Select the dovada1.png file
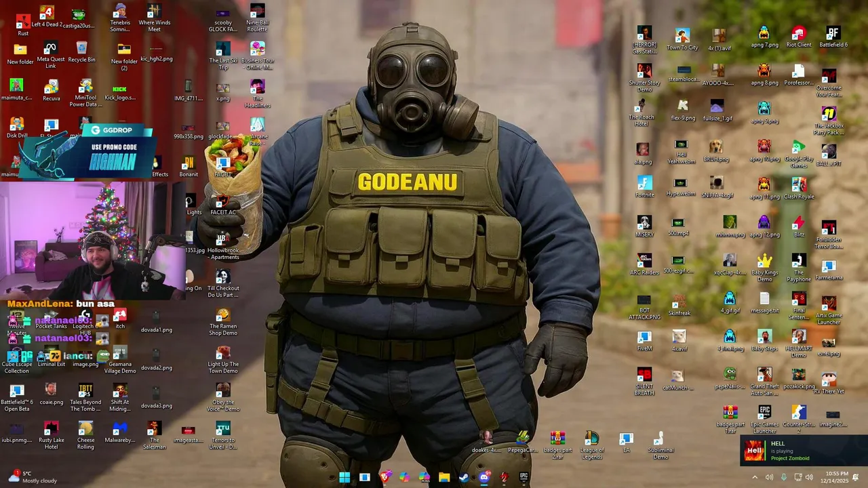The width and height of the screenshot is (868, 488). pos(156,322)
